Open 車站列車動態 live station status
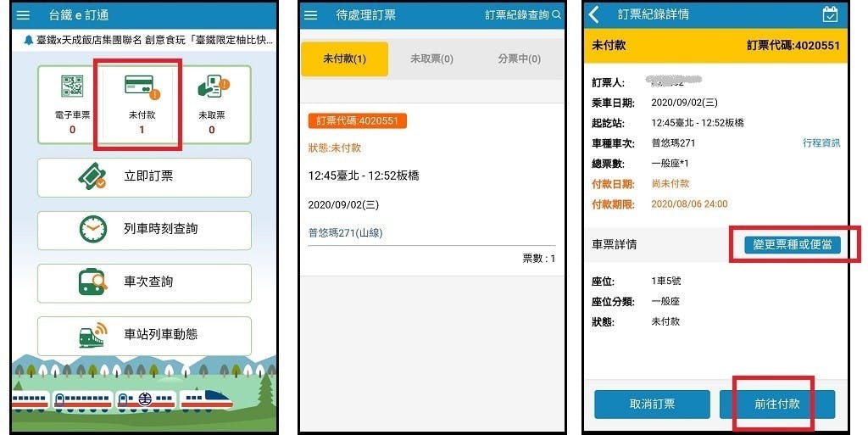The image size is (868, 435). point(144,336)
